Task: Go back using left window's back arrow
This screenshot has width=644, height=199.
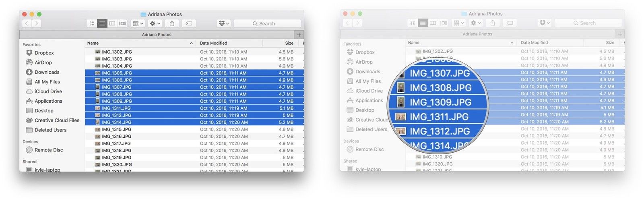Action: [27, 24]
